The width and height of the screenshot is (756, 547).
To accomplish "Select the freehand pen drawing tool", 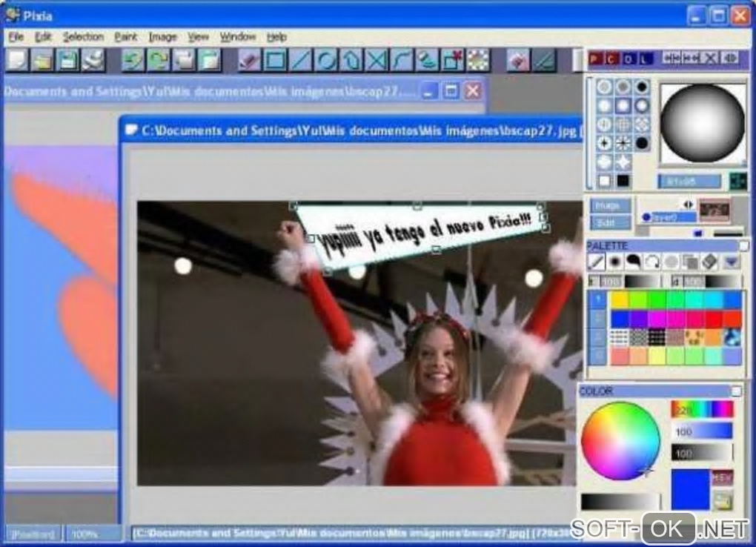I will pos(249,60).
